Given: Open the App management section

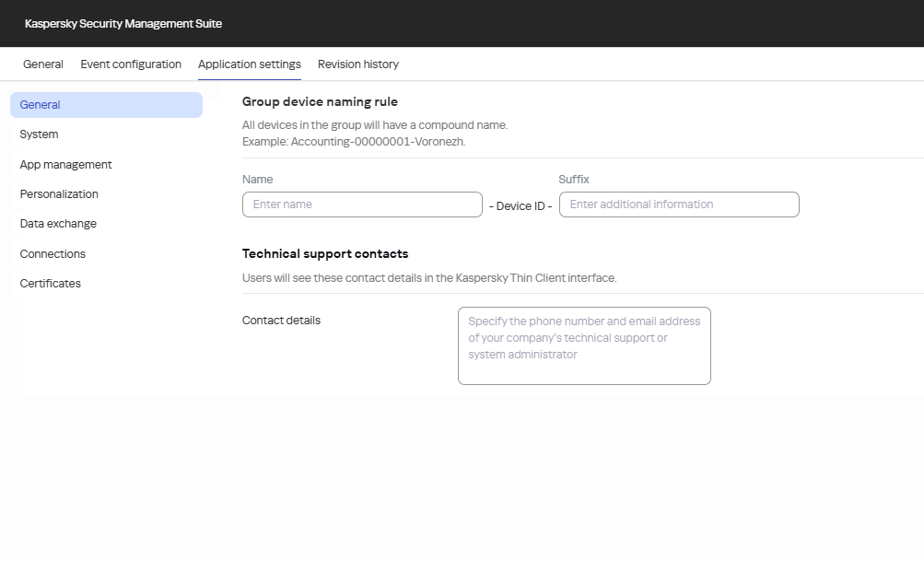Looking at the screenshot, I should 65,164.
